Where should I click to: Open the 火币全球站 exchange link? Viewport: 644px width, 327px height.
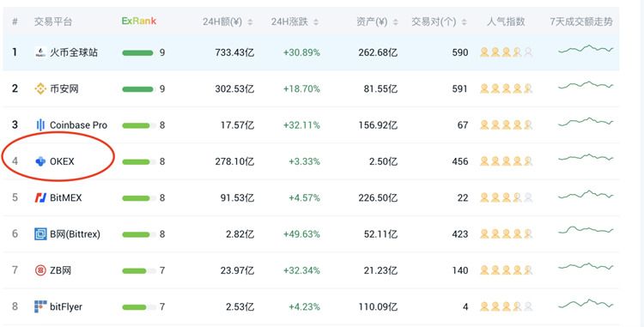click(x=74, y=52)
